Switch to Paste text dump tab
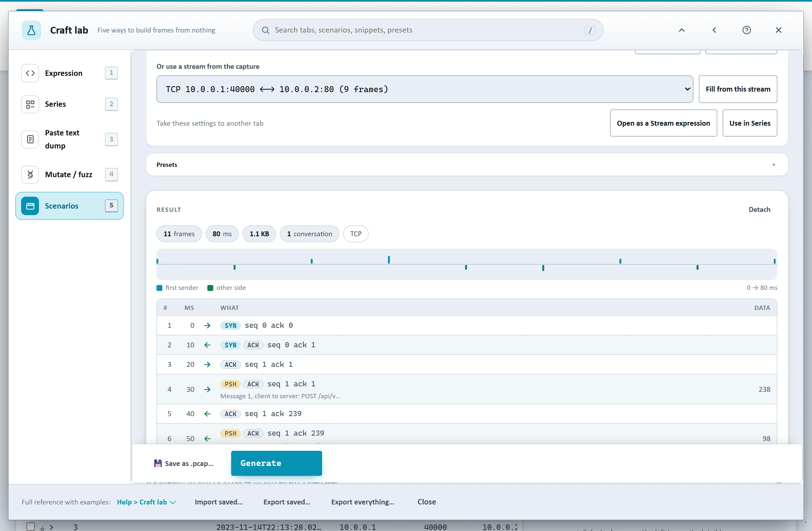812x531 pixels. (70, 139)
